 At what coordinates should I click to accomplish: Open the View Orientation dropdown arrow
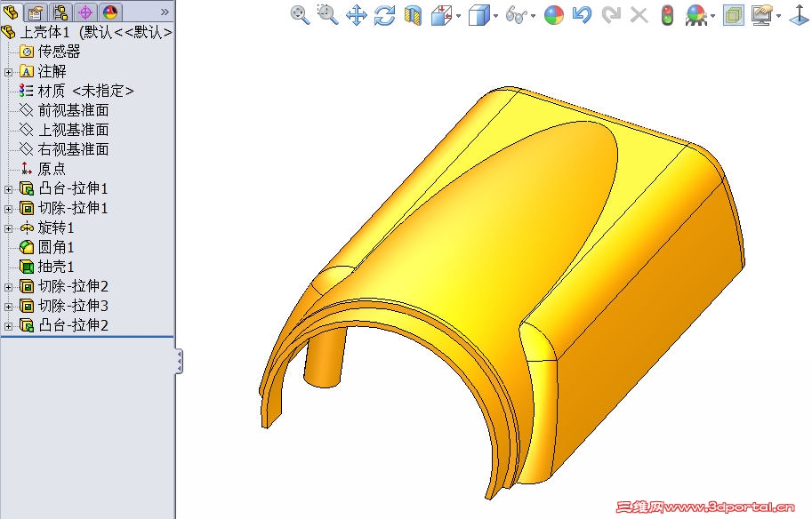coord(459,15)
